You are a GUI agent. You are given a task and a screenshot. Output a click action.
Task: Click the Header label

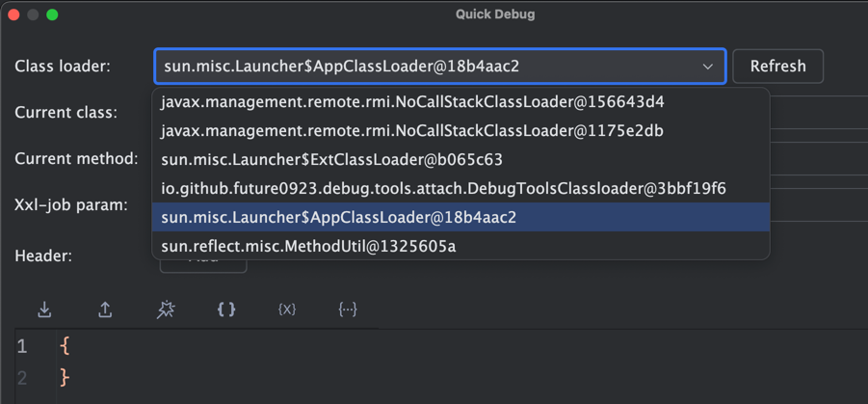(x=43, y=256)
